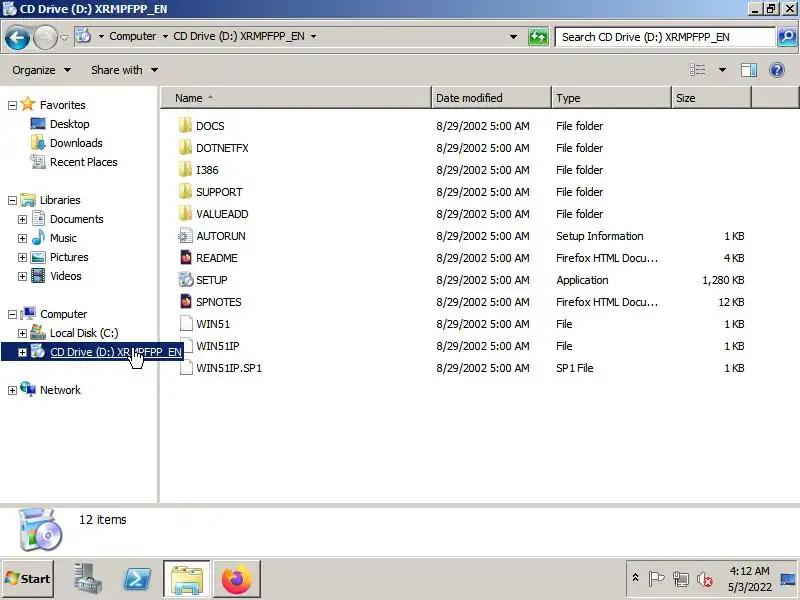Select the DOTNETFX folder icon
Image resolution: width=800 pixels, height=600 pixels.
pyautogui.click(x=185, y=147)
